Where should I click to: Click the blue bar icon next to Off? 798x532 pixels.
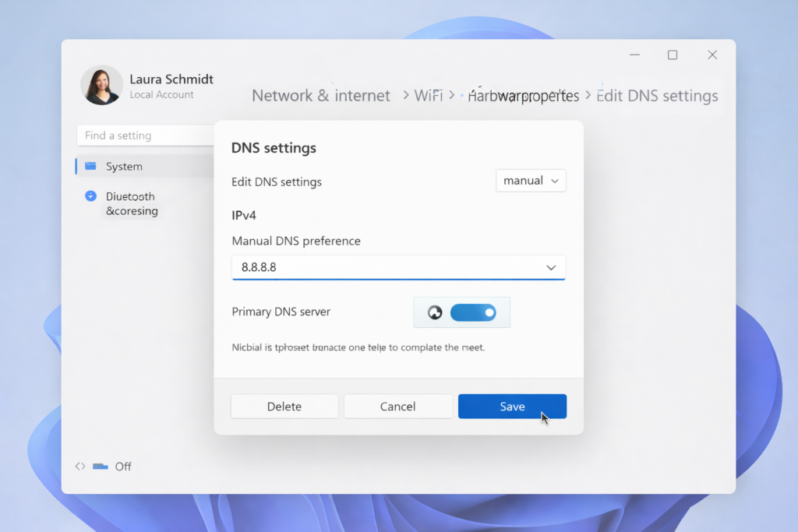click(101, 466)
